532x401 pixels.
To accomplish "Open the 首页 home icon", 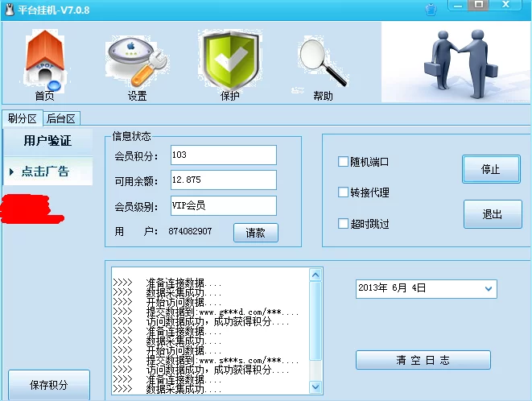I will 44,63.
